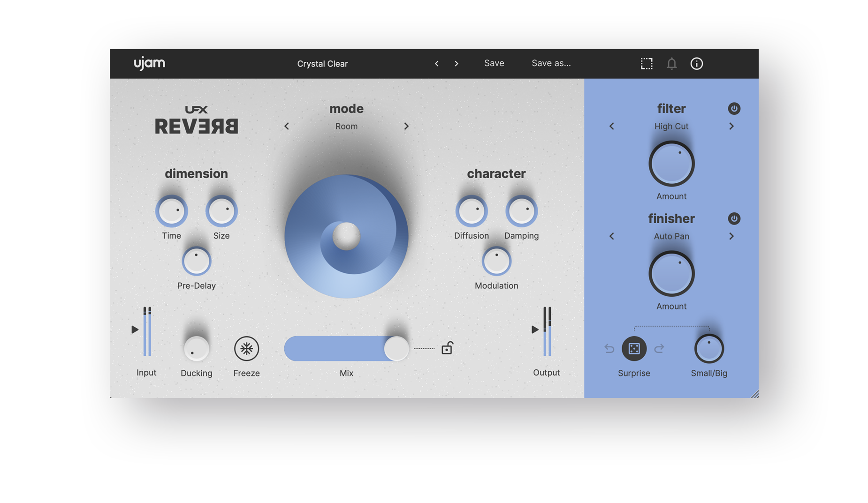Click the Modulation knob
The width and height of the screenshot is (868, 503).
[x=496, y=261]
